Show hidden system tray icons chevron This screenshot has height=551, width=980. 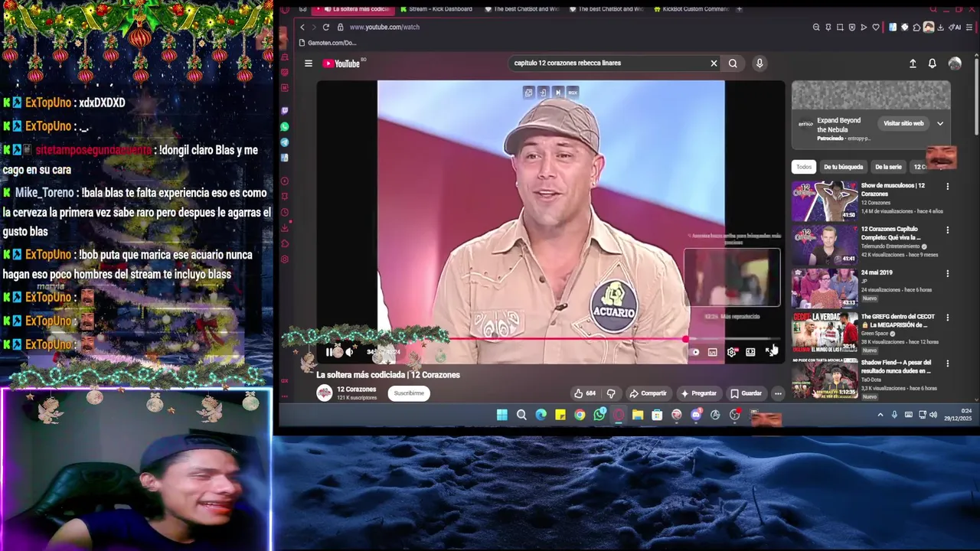pyautogui.click(x=880, y=415)
